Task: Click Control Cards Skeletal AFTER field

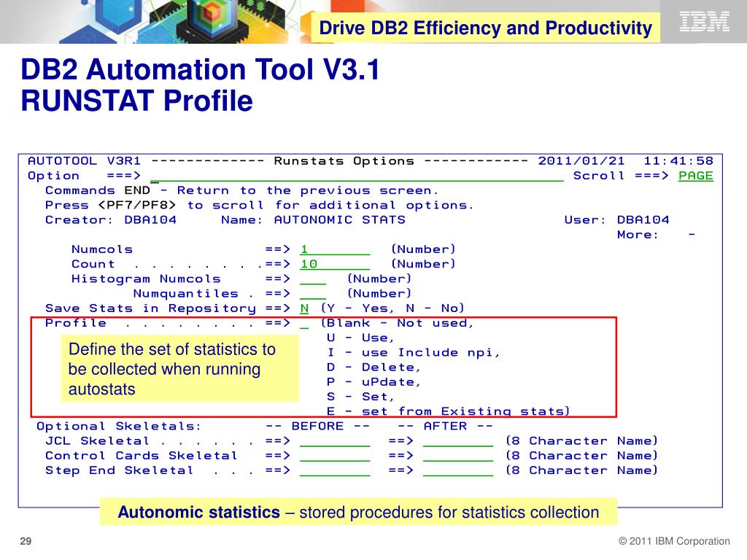Action: [458, 456]
